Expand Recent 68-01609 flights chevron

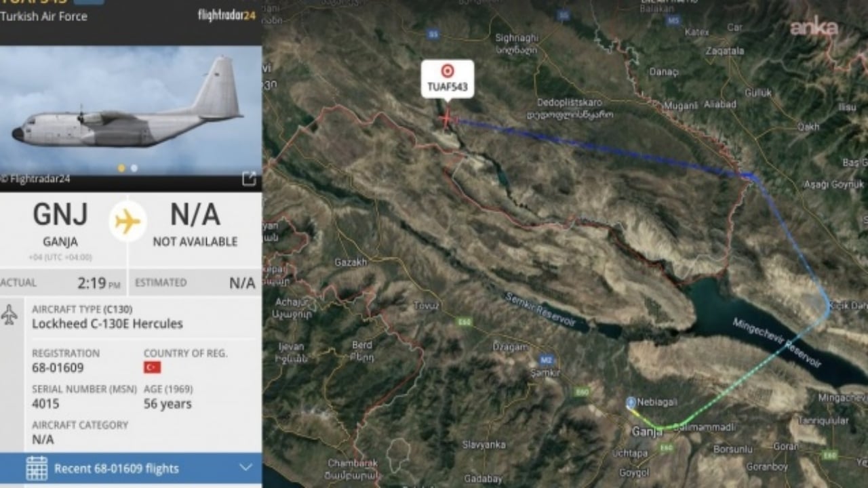245,468
